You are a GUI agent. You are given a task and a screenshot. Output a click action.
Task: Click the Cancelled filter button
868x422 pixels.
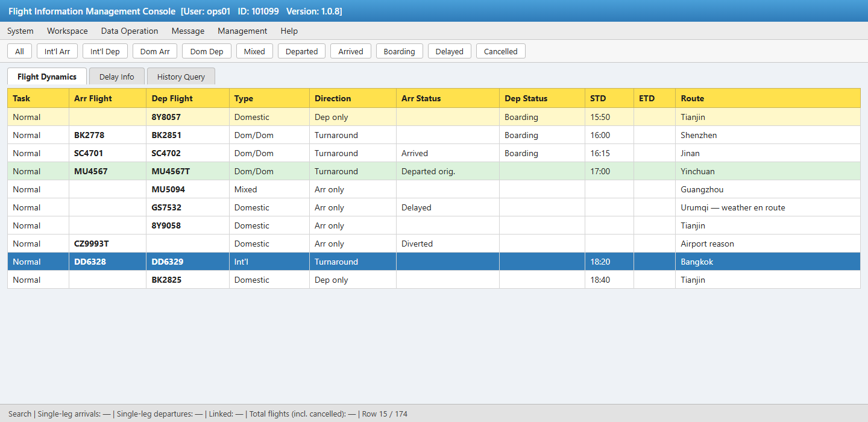[x=501, y=51]
